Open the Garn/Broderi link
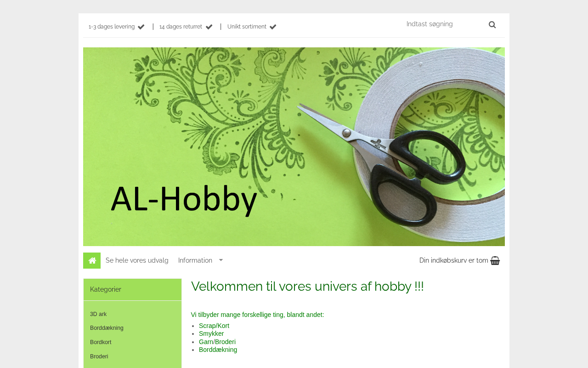 (217, 342)
